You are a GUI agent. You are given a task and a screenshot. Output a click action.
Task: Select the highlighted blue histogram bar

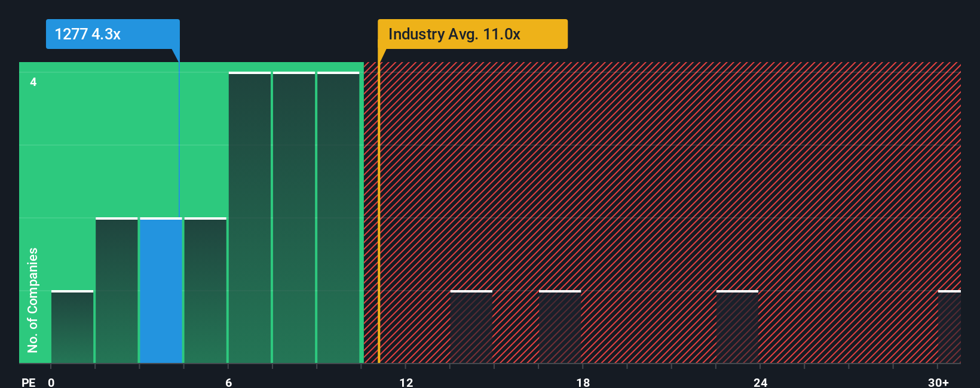click(161, 290)
